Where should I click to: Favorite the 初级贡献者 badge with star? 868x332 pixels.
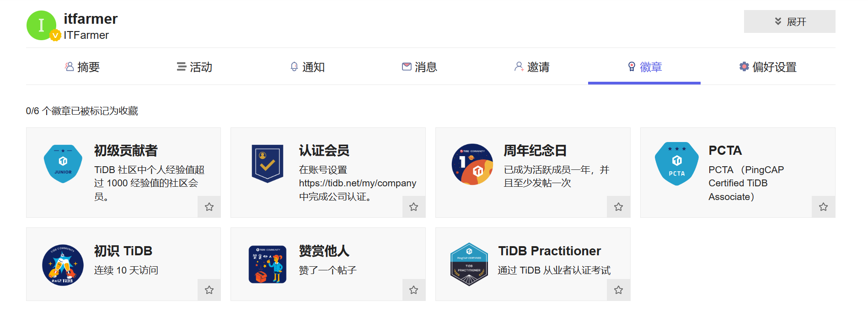(209, 207)
